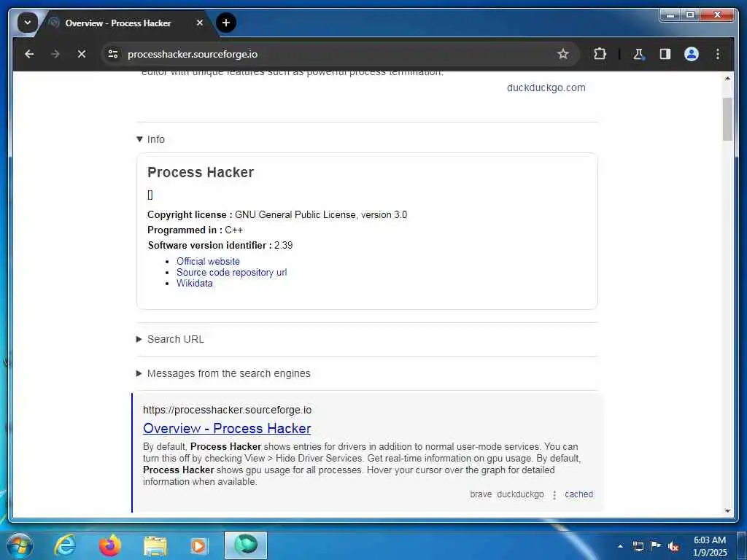Viewport: 747px width, 560px height.
Task: Open the Official website link
Action: click(208, 262)
